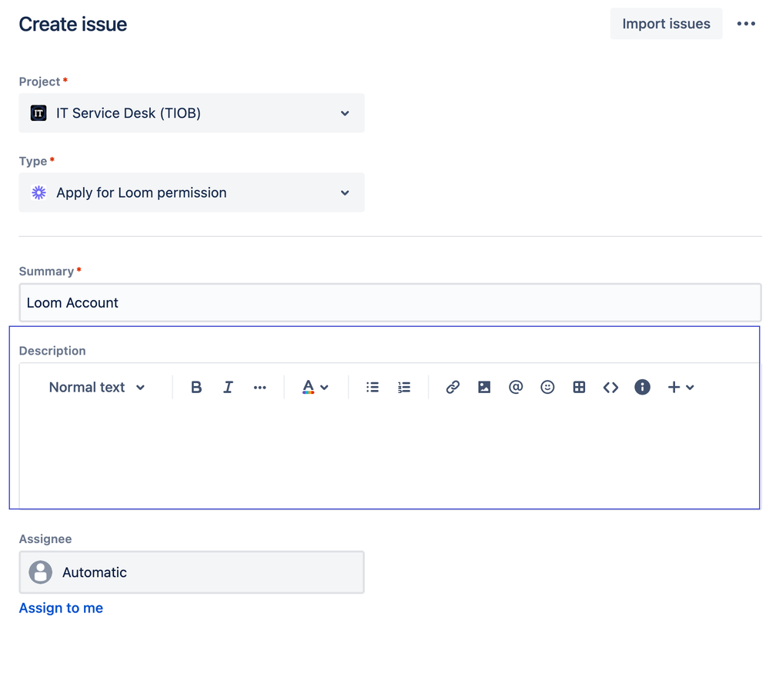Click the Assign to me link
The height and width of the screenshot is (700, 769).
click(61, 608)
